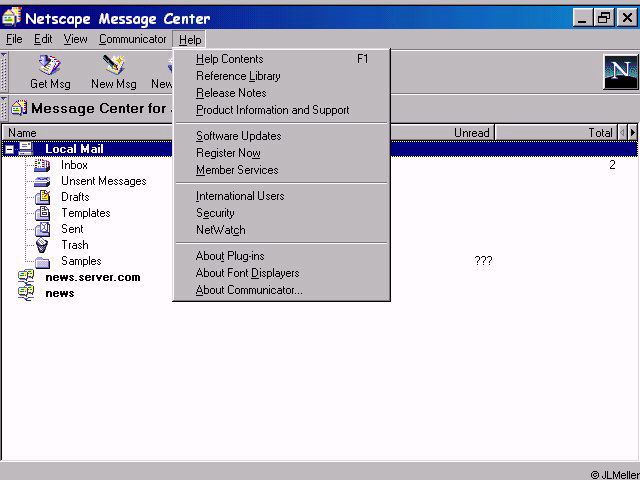Open the Edit menu
The image size is (640, 480).
(43, 40)
